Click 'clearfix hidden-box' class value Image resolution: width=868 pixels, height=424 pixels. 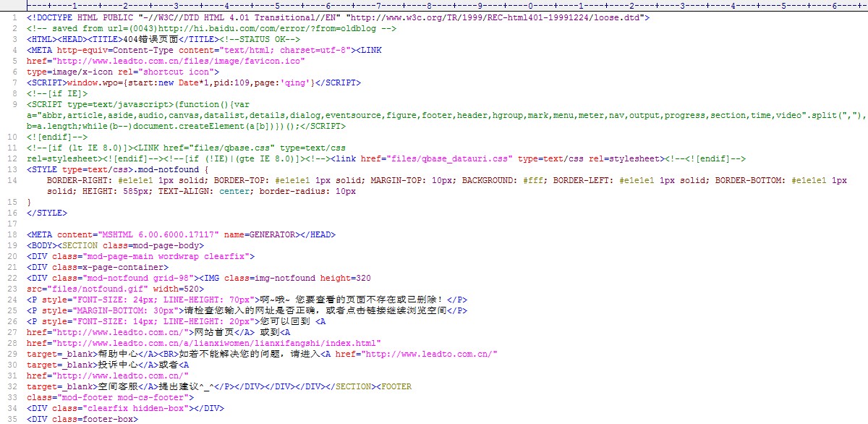136,408
